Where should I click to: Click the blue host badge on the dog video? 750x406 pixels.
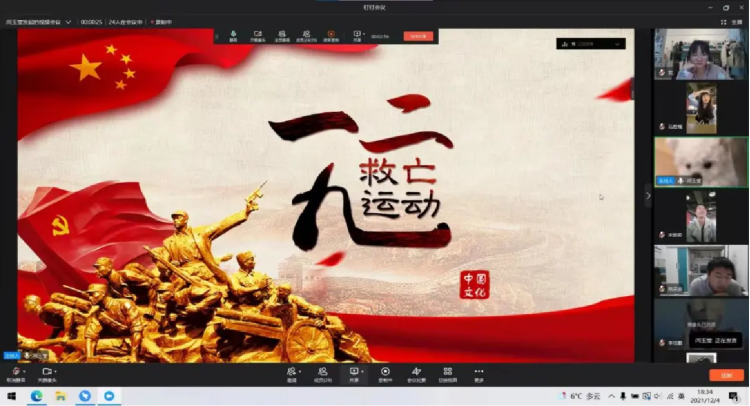click(665, 181)
